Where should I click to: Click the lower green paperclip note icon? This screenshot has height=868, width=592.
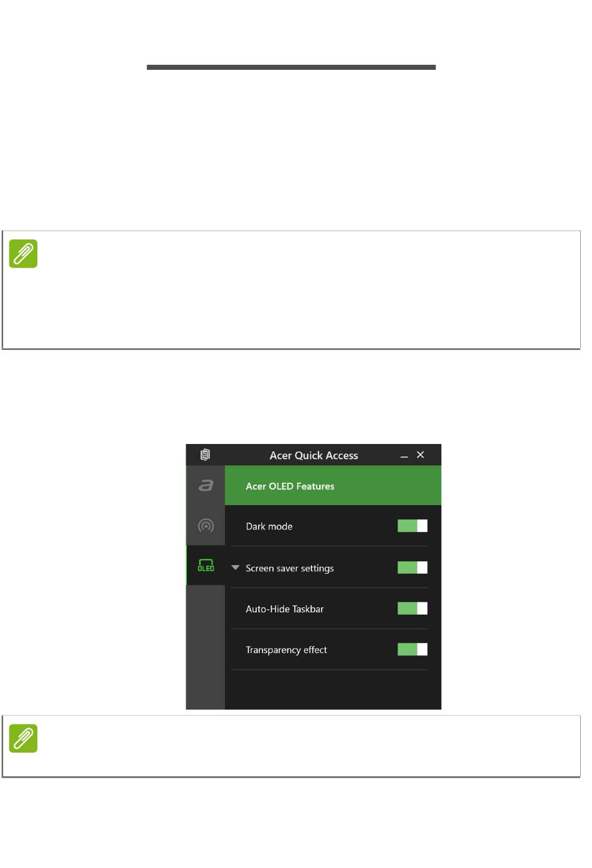click(23, 738)
